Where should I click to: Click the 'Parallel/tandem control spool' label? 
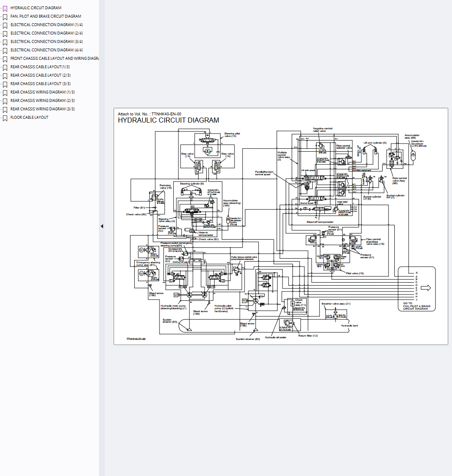coord(264,173)
